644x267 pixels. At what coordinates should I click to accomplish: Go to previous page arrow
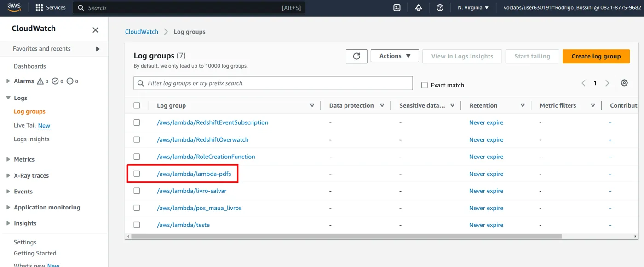tap(583, 83)
